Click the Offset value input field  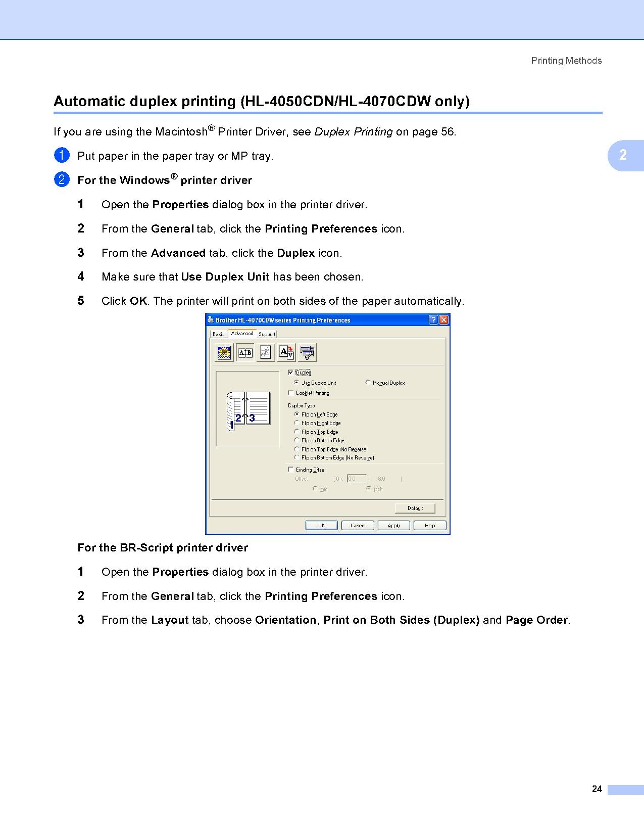pos(357,479)
